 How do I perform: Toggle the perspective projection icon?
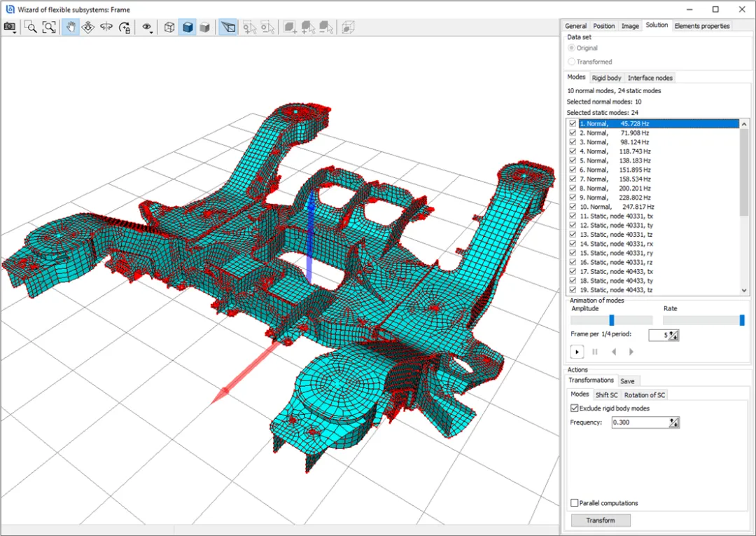(x=227, y=27)
